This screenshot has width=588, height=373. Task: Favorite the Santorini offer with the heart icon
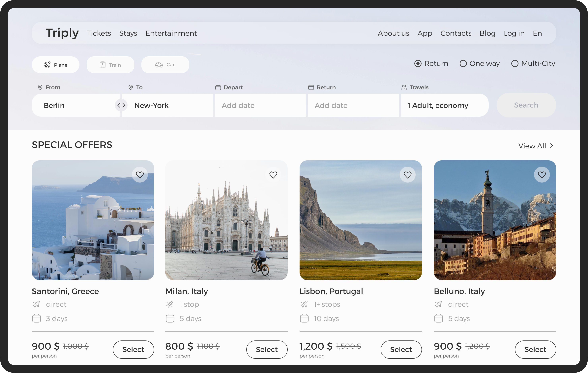[x=140, y=175]
